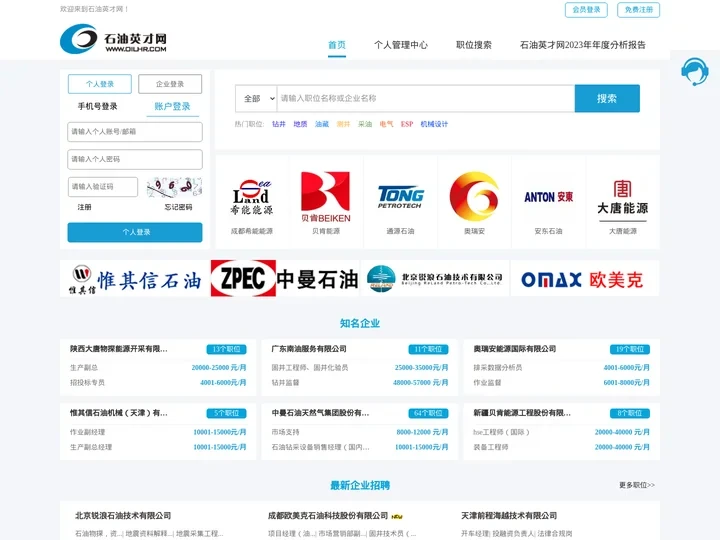Expand the 全部 search category dropdown
This screenshot has width=720, height=540.
[x=256, y=98]
